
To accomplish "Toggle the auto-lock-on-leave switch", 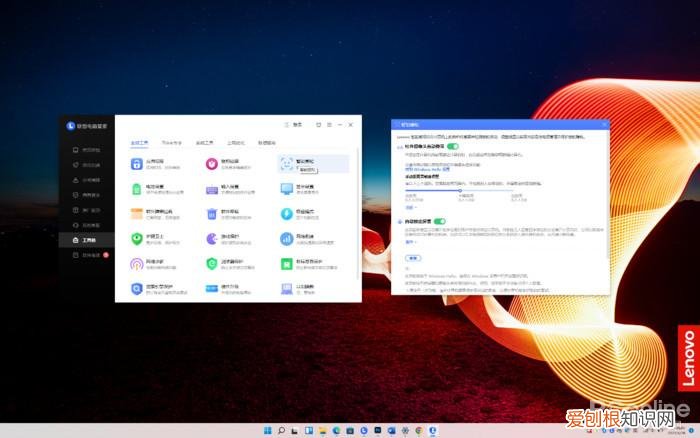I will pos(453,146).
